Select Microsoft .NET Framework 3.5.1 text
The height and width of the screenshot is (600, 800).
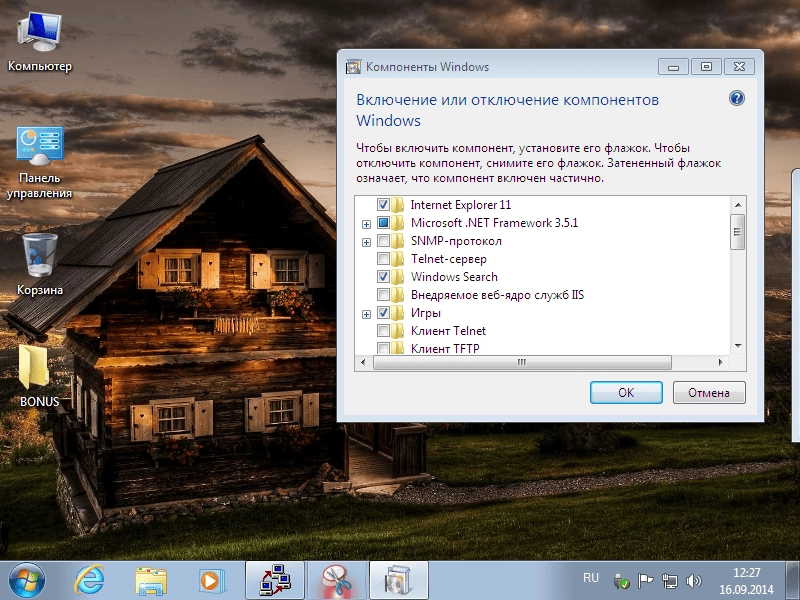494,223
